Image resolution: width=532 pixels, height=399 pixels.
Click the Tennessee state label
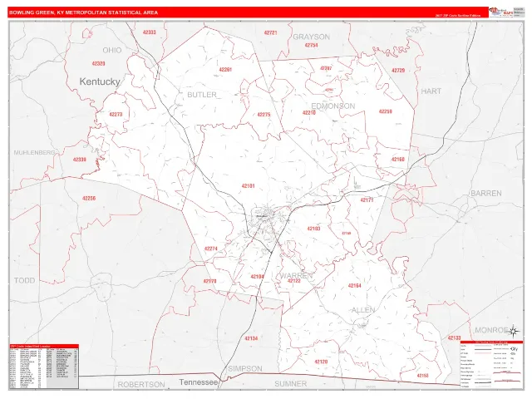pyautogui.click(x=199, y=382)
